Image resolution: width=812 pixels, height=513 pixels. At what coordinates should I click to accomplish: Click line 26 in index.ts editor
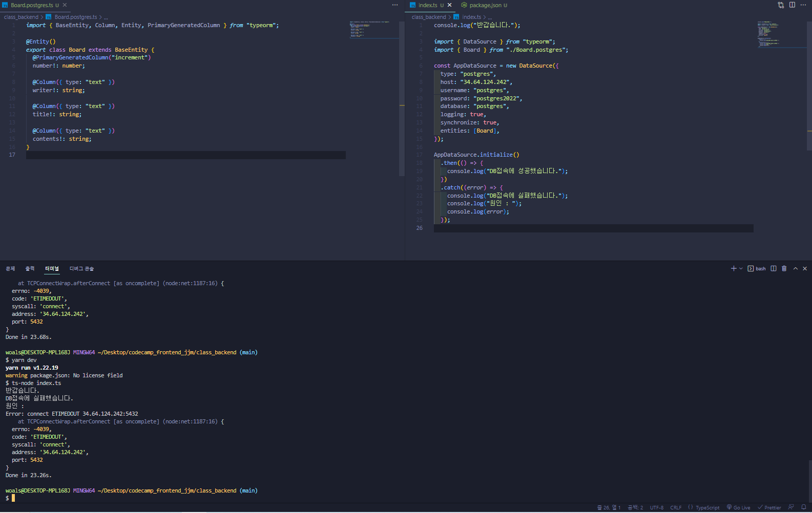[593, 228]
